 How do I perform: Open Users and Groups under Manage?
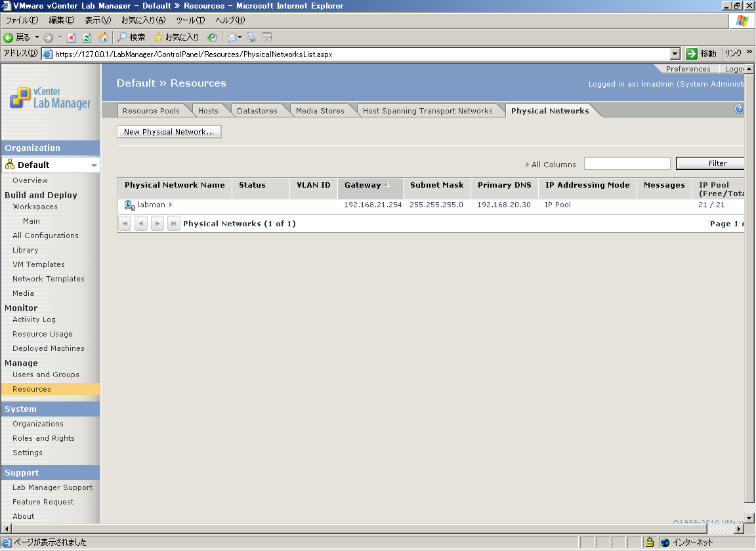point(46,375)
